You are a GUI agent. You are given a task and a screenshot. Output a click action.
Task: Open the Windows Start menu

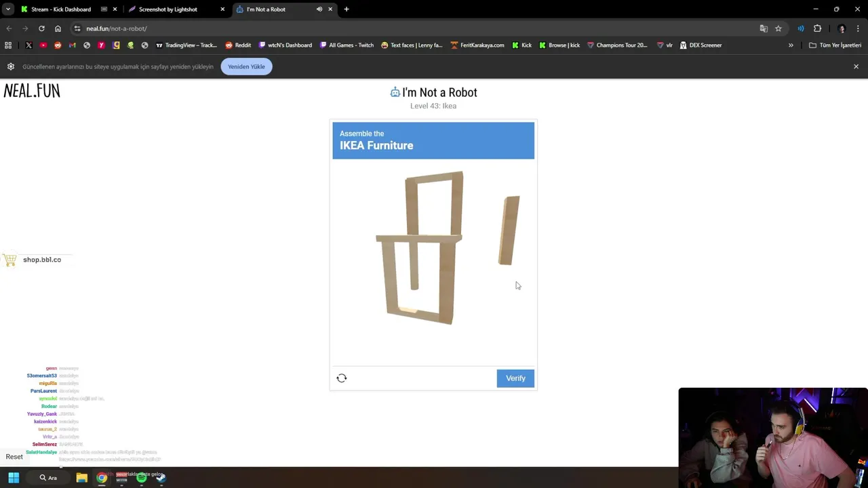14,478
